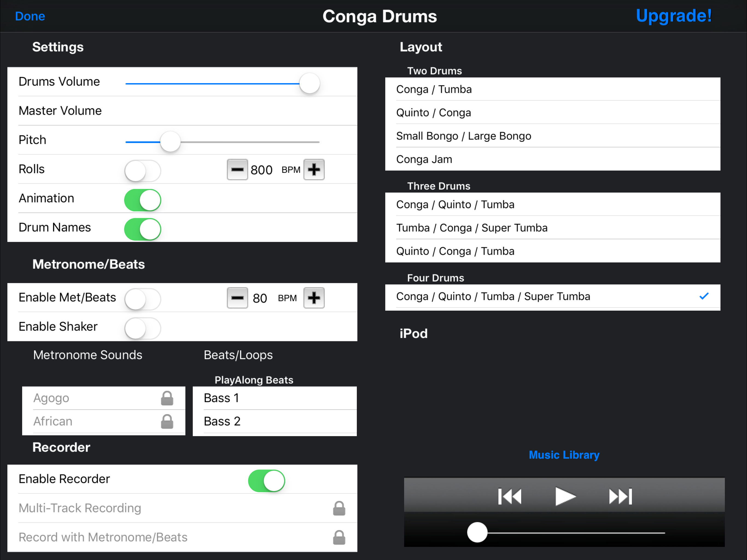Tap lock icon beside Multi-Track Recording
This screenshot has height=560, width=747.
(x=339, y=508)
